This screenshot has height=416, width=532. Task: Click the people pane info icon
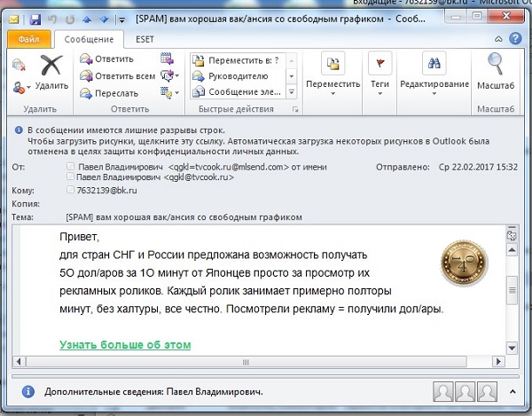pos(28,392)
